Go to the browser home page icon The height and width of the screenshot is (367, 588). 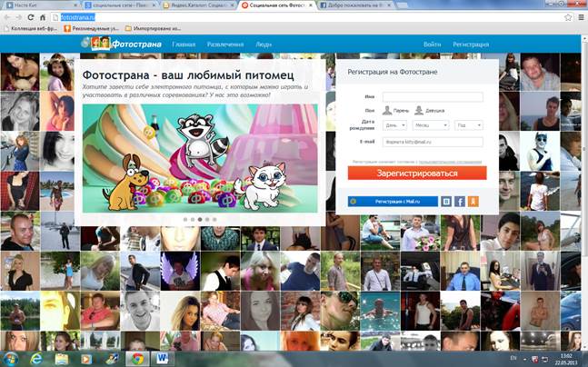pyautogui.click(x=43, y=17)
